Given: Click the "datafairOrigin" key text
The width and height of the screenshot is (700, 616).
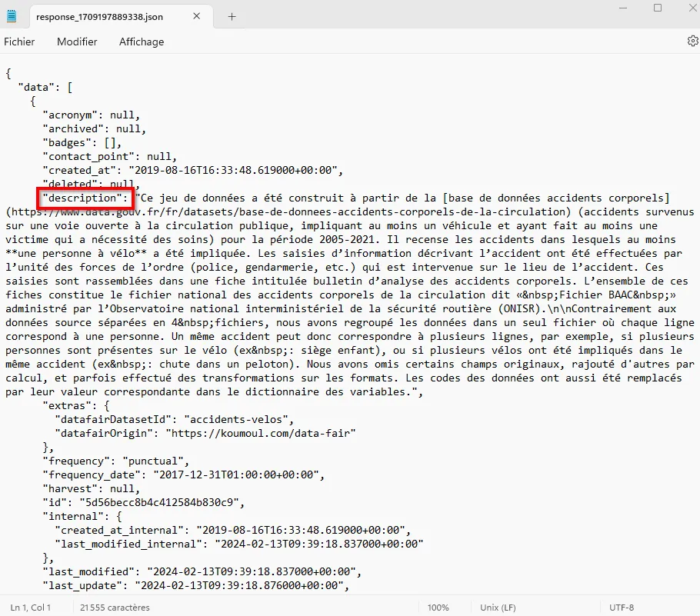Looking at the screenshot, I should pyautogui.click(x=104, y=433).
